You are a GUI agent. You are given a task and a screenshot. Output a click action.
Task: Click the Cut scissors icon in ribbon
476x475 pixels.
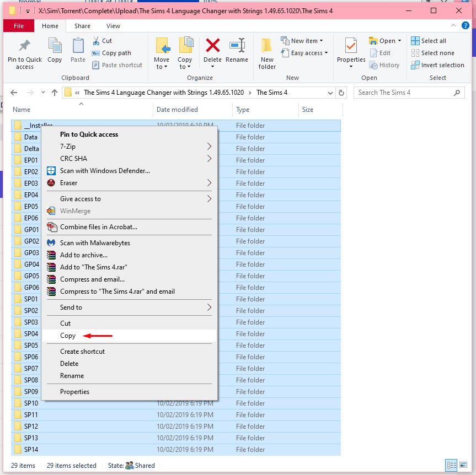coord(96,41)
